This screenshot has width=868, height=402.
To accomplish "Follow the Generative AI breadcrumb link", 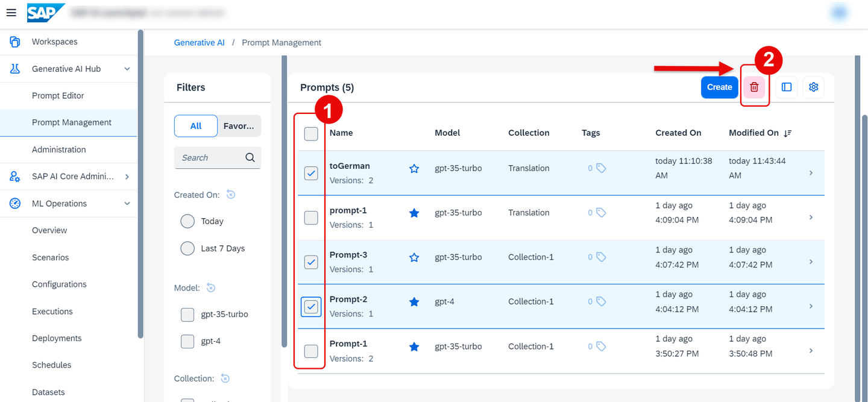I will tap(199, 43).
